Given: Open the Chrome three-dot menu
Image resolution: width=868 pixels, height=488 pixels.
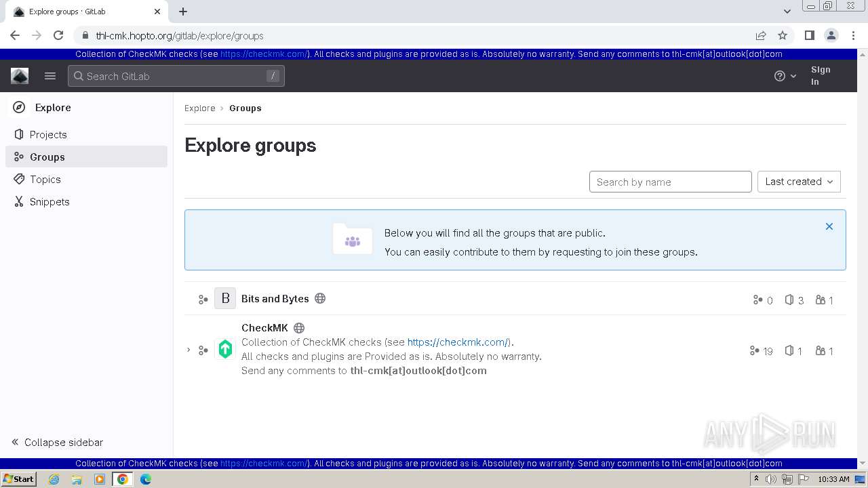Looking at the screenshot, I should [x=852, y=35].
